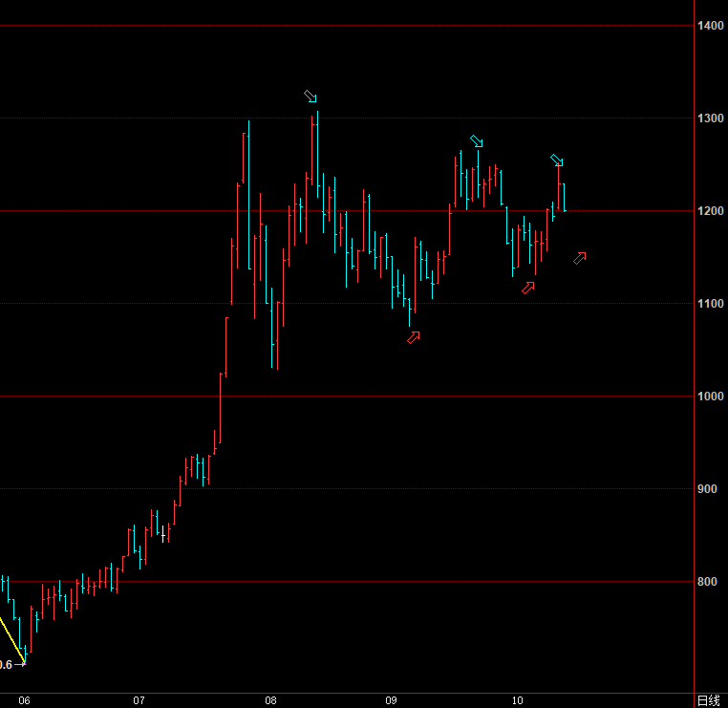Select the 1100 price level label
Viewport: 728px width, 708px height.
coord(711,304)
